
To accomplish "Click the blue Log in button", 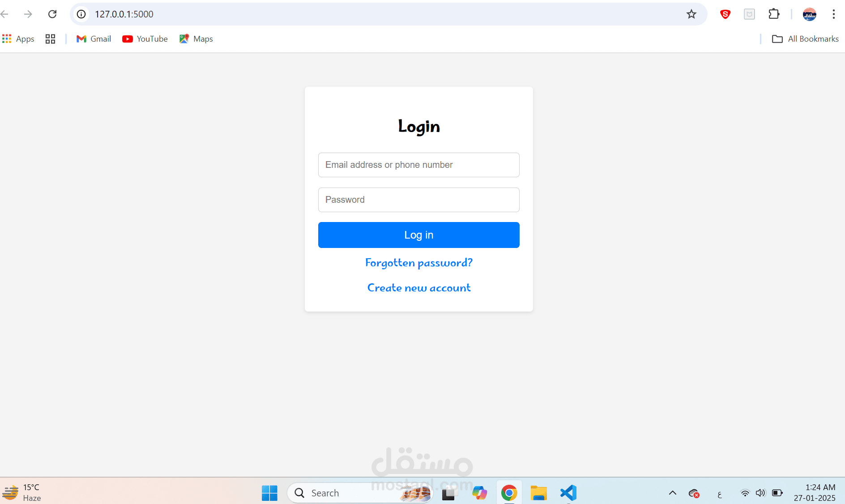I will click(419, 235).
